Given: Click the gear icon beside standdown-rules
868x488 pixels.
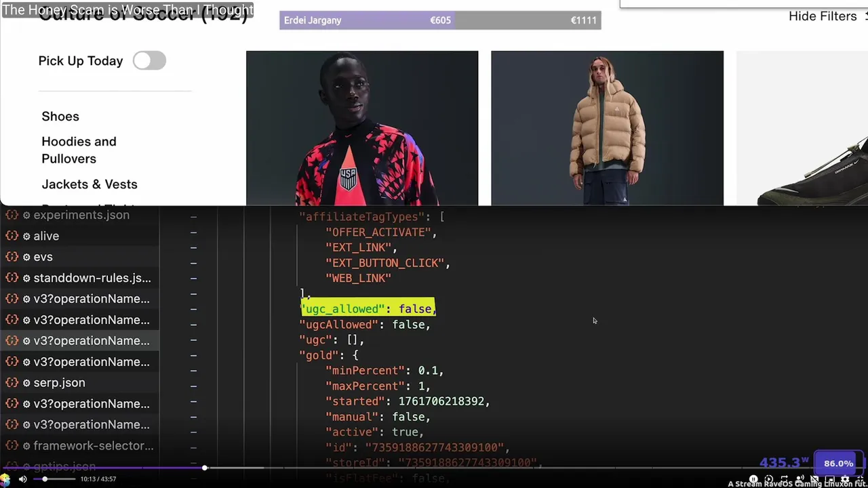Looking at the screenshot, I should (27, 278).
